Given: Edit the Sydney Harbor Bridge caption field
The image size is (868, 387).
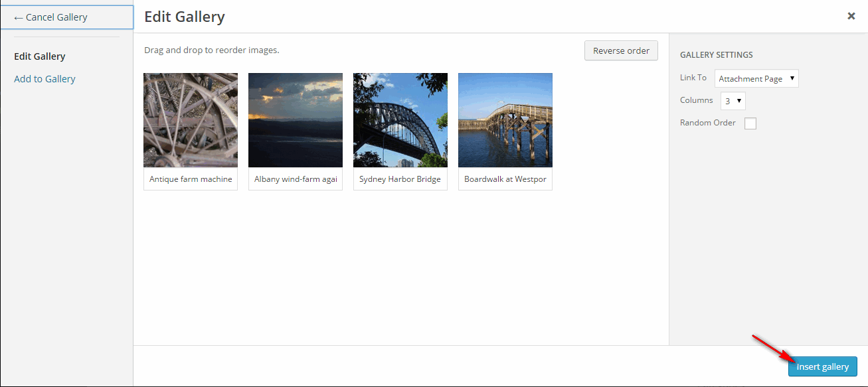Looking at the screenshot, I should click(400, 179).
